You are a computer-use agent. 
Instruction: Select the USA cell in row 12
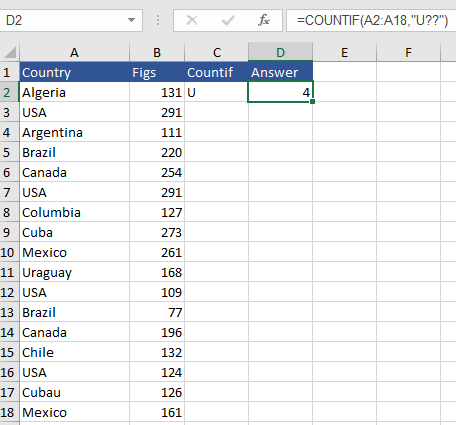point(74,292)
